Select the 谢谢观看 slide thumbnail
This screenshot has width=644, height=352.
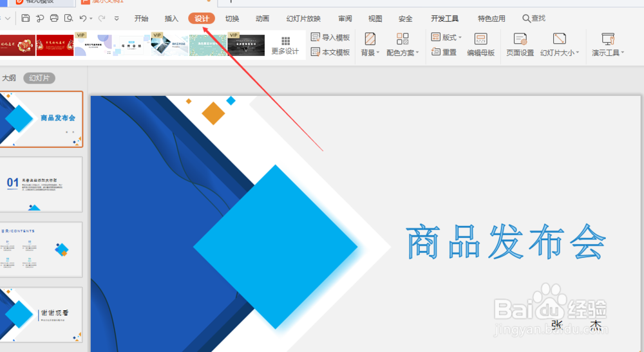pyautogui.click(x=41, y=315)
